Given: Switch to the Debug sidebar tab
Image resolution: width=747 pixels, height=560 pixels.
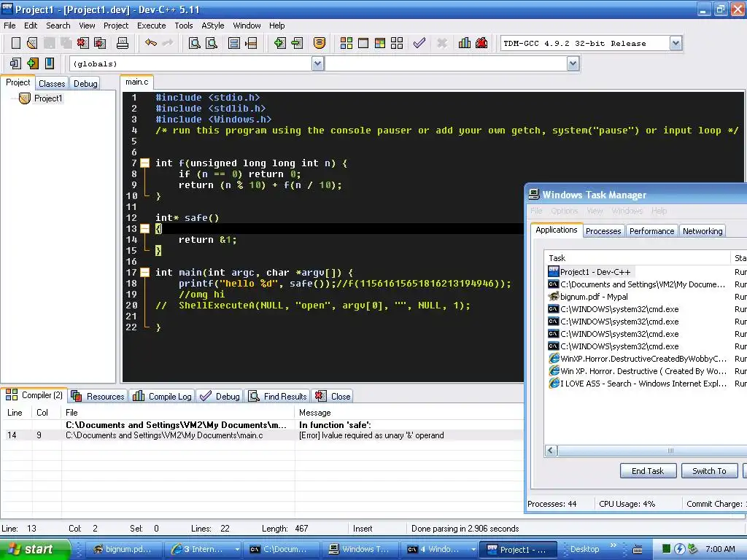Looking at the screenshot, I should point(85,83).
